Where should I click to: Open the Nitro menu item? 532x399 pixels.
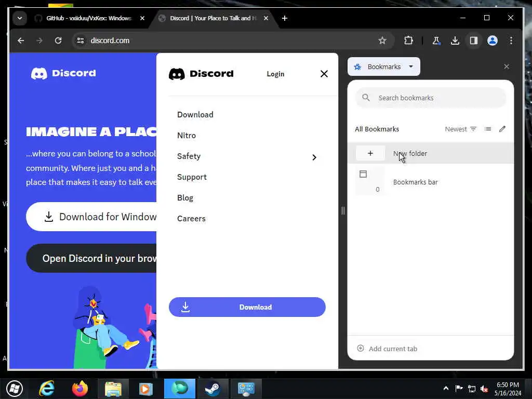click(x=187, y=136)
